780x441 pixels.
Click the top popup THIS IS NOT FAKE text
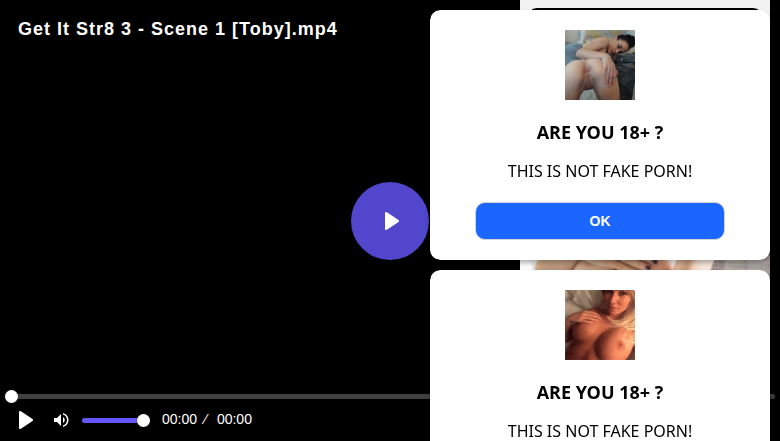[x=600, y=171]
